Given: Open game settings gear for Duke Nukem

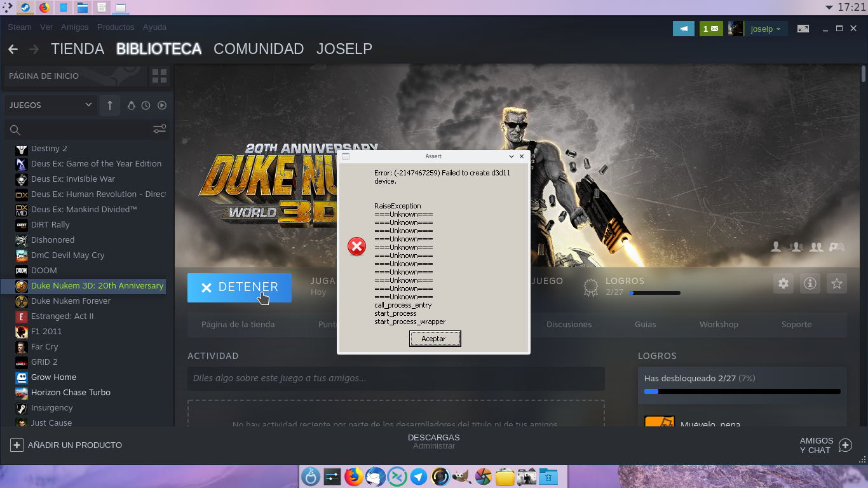Looking at the screenshot, I should pyautogui.click(x=783, y=283).
